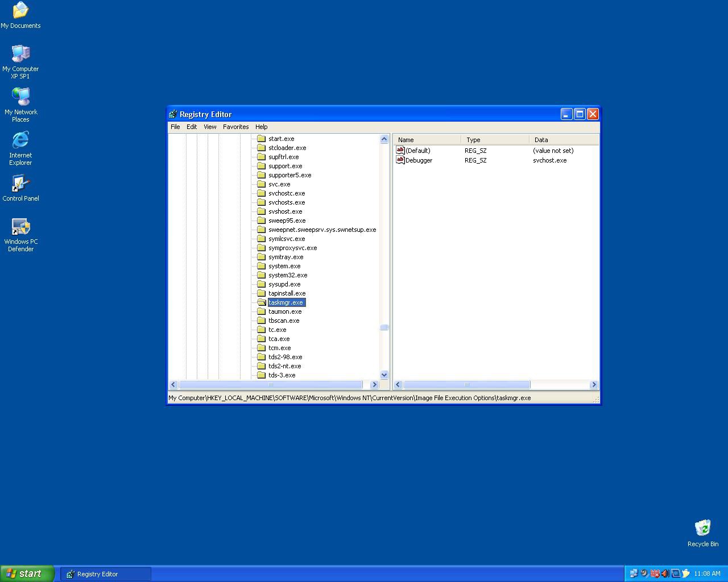Open the File menu
The width and height of the screenshot is (728, 582).
175,127
